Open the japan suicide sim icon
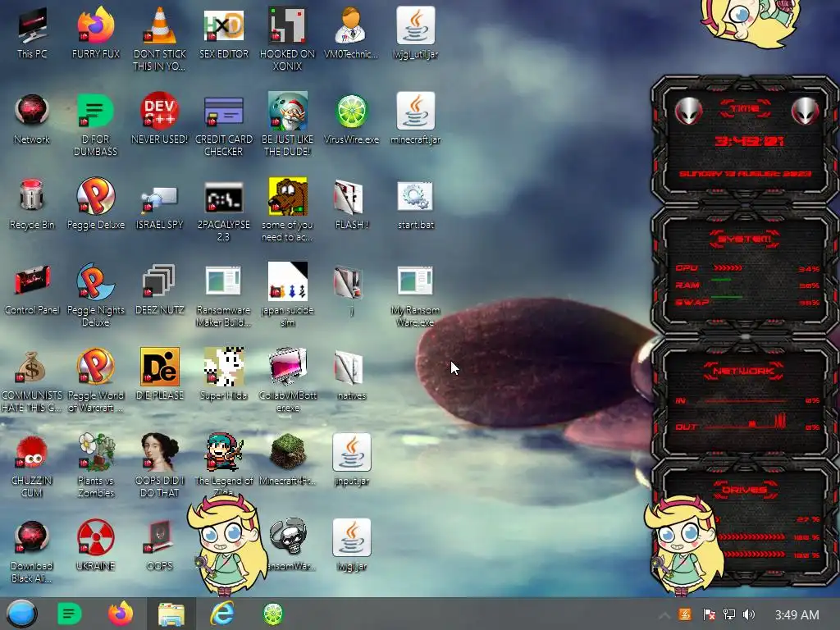Viewport: 840px width, 630px height. [287, 281]
